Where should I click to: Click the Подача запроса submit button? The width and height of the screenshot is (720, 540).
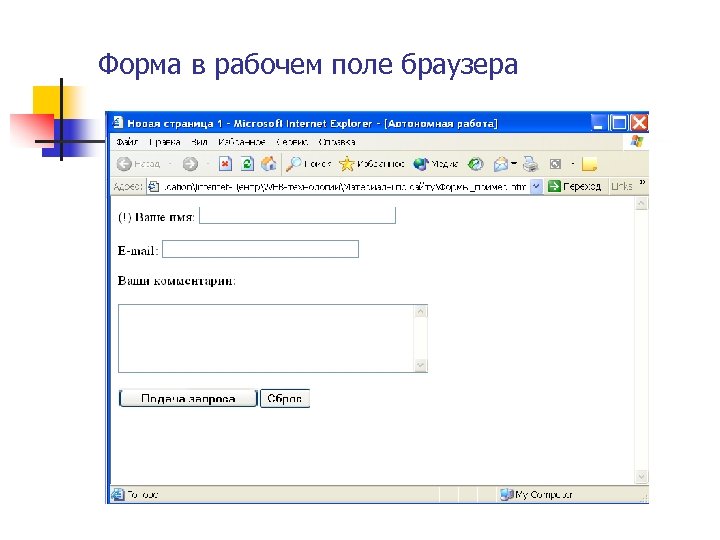[x=188, y=398]
